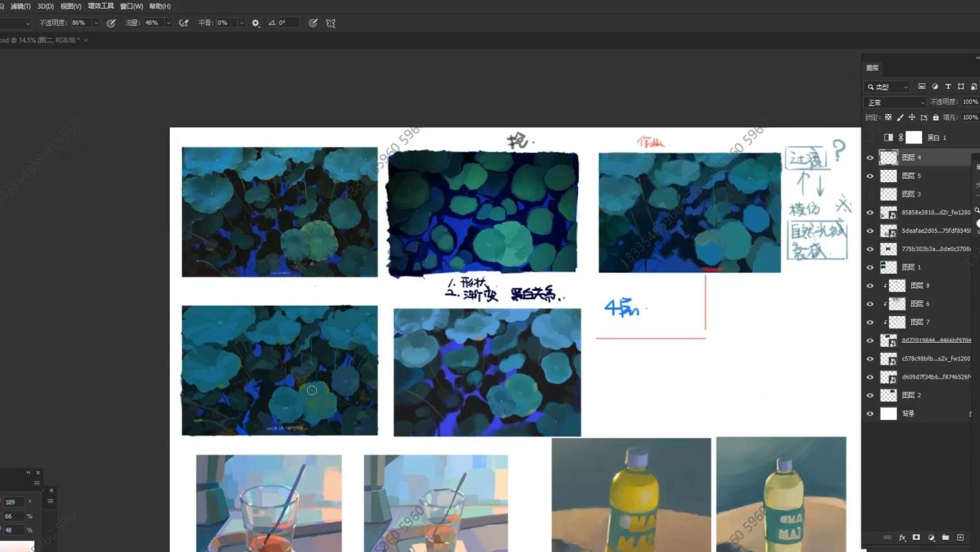Screen dimensions: 980x552
Task: Click 黑白 1 layer mask thumbnail
Action: click(x=913, y=138)
